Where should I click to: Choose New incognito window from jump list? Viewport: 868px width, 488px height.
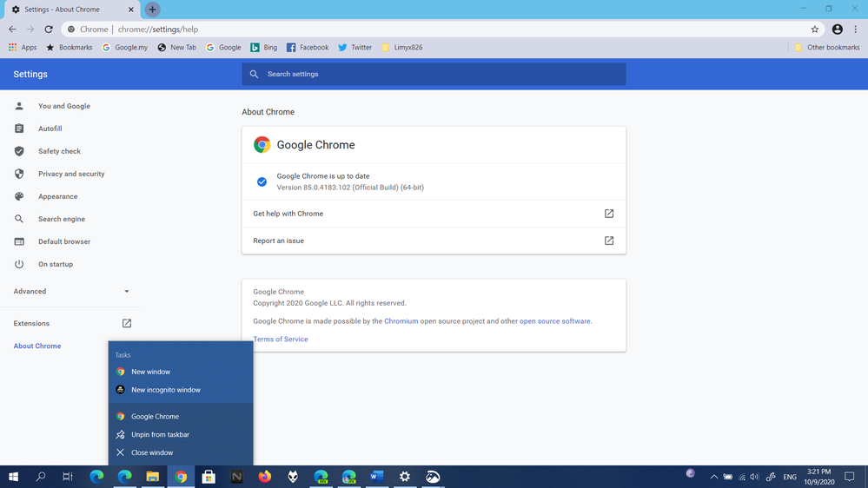click(181, 390)
